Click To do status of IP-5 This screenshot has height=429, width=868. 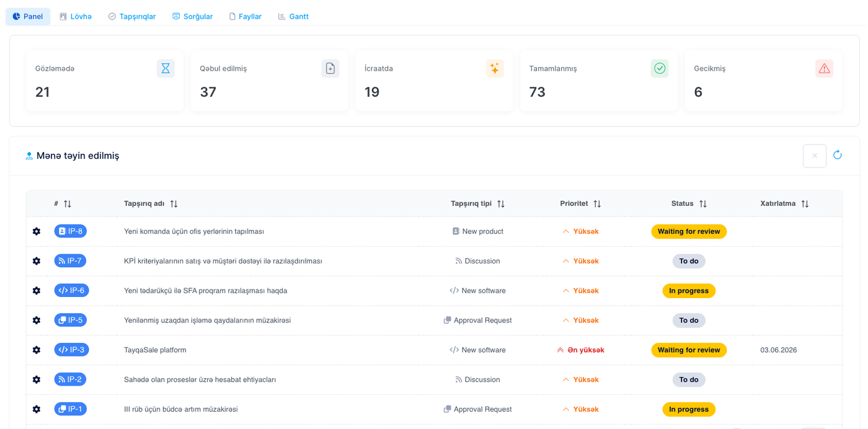point(689,321)
